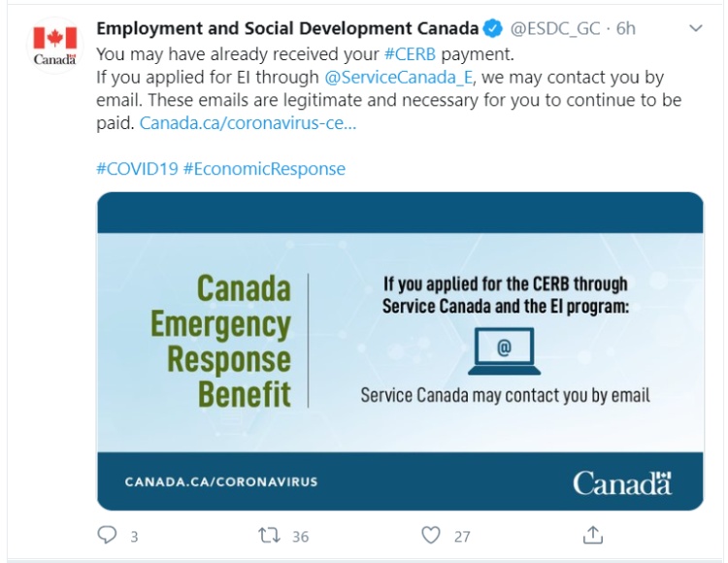Click the reply speech bubble icon

(107, 535)
